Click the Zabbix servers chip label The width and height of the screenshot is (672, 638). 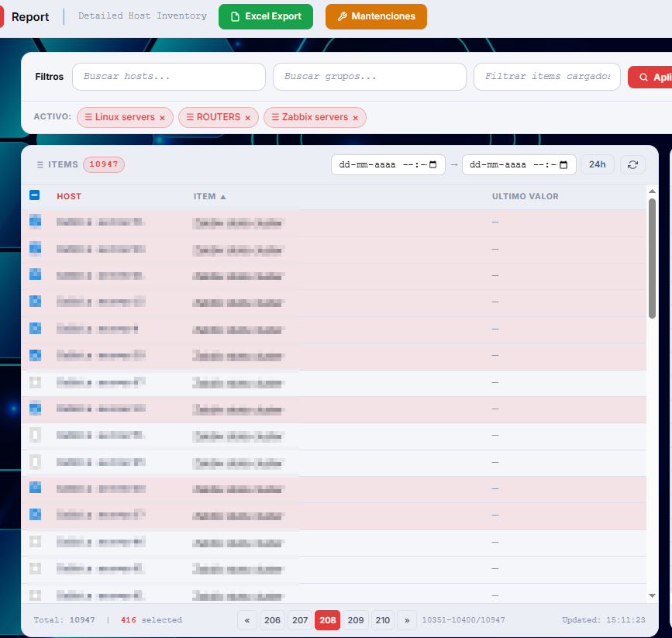pyautogui.click(x=315, y=117)
